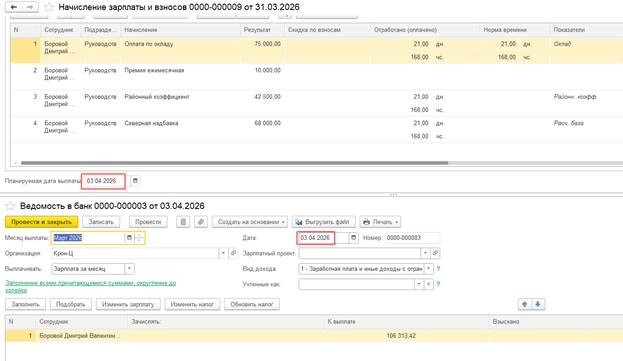623x361 pixels.
Task: Click Изменить зарплату
Action: coord(128,304)
